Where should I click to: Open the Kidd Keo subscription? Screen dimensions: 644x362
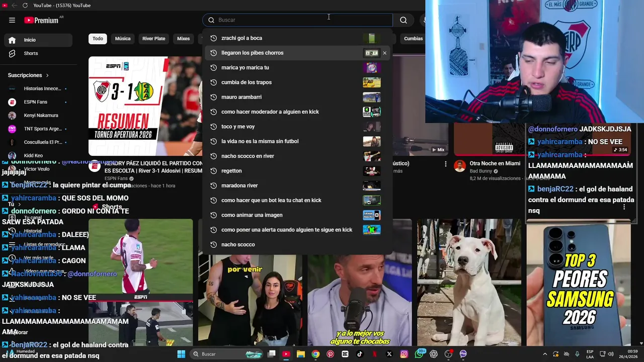pyautogui.click(x=38, y=155)
